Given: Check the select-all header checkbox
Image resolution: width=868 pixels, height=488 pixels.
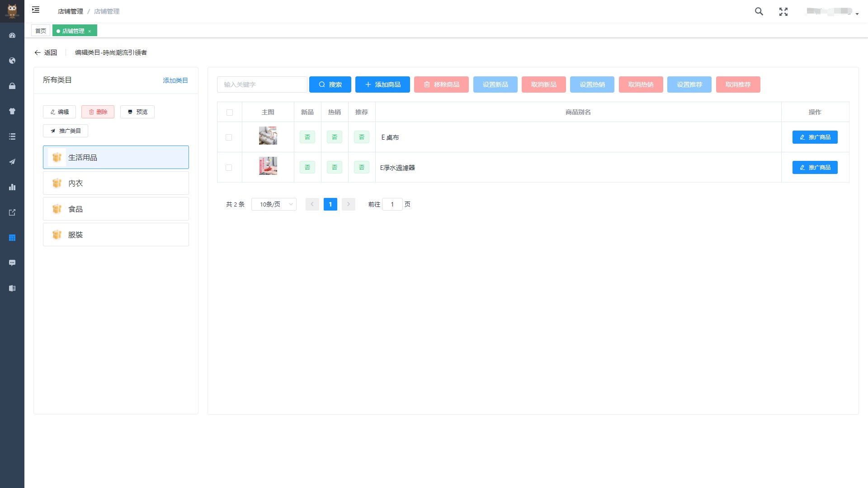Looking at the screenshot, I should [230, 113].
